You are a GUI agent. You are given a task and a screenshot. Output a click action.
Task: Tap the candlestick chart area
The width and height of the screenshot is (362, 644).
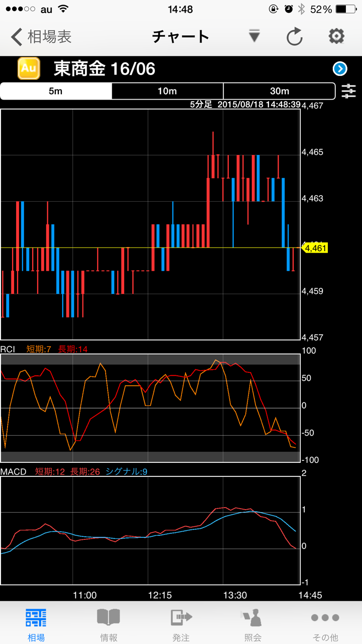pos(150,224)
